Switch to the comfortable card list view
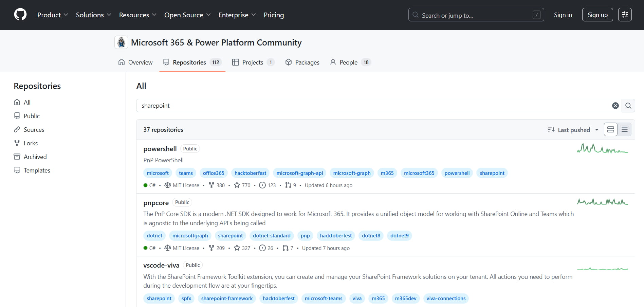Image resolution: width=644 pixels, height=307 pixels. [610, 129]
